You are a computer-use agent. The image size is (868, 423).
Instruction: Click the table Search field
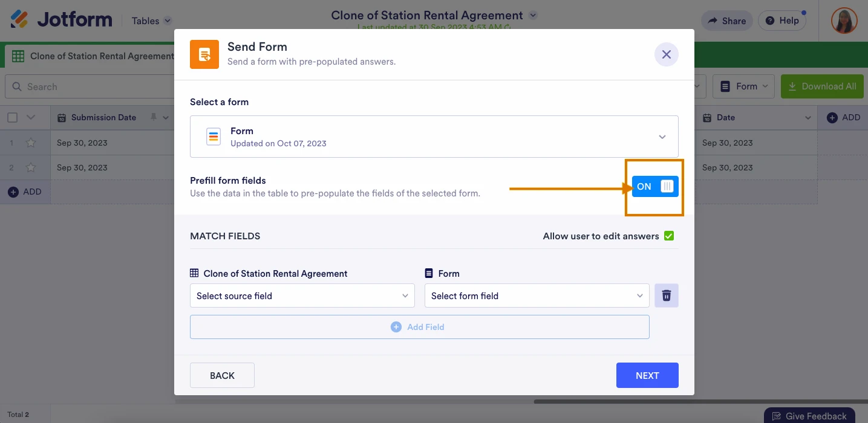(x=91, y=87)
